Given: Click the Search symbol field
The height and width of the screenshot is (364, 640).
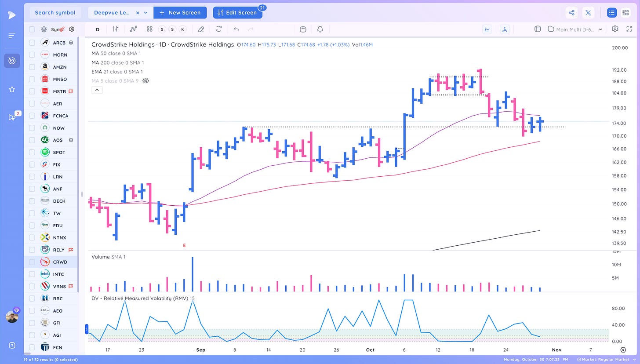Looking at the screenshot, I should [55, 12].
